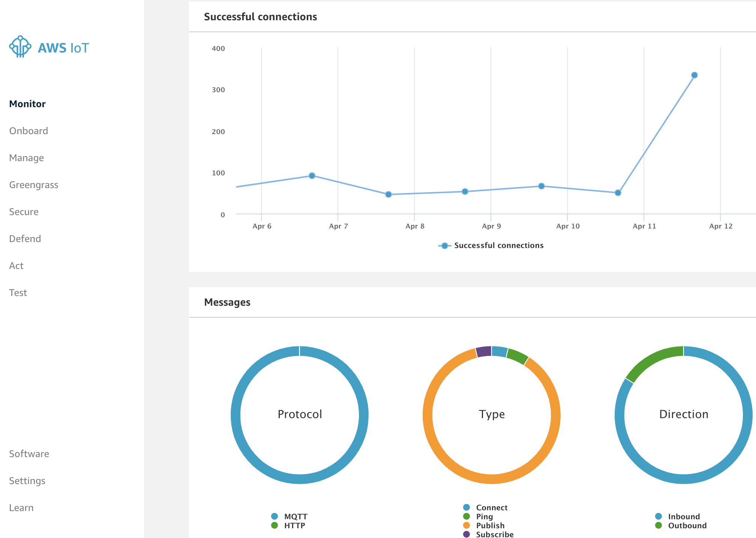The height and width of the screenshot is (538, 756).
Task: Toggle Outbound legend item in Direction chart
Action: pyautogui.click(x=681, y=525)
